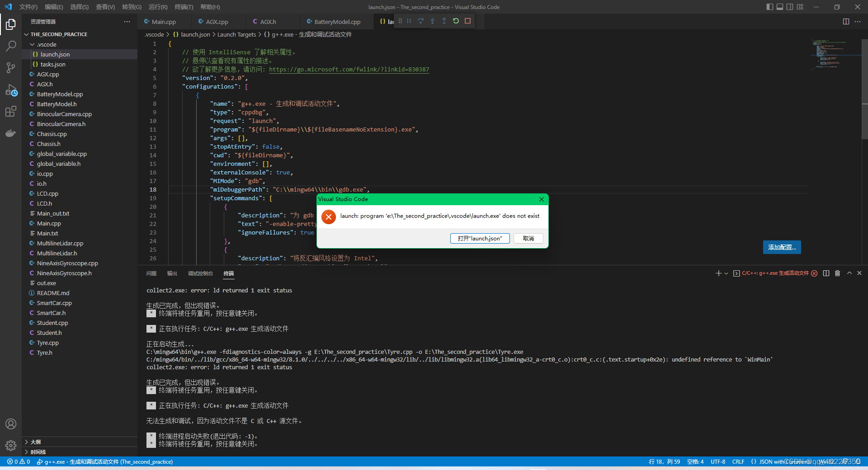Image resolution: width=868 pixels, height=470 pixels.
Task: Toggle secondary sidebar layout button
Action: (x=790, y=7)
